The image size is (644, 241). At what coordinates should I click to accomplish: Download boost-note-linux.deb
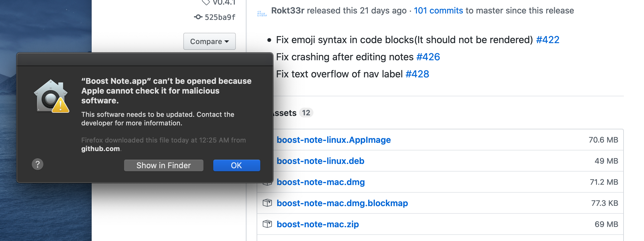point(320,161)
